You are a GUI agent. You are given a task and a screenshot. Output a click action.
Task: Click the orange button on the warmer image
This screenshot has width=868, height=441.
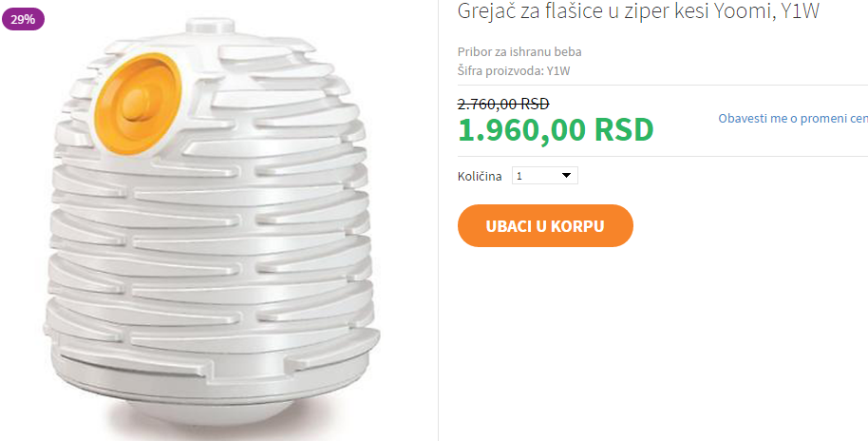tap(138, 104)
